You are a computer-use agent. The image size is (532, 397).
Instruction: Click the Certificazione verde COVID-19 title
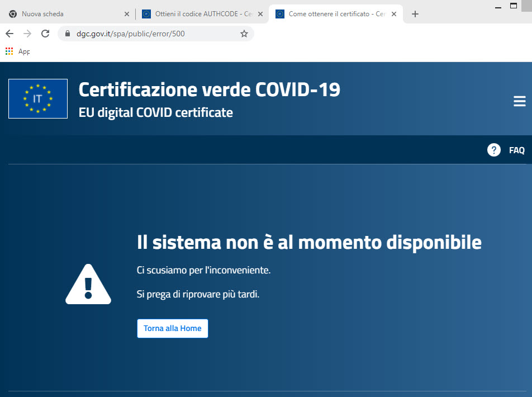tap(210, 89)
